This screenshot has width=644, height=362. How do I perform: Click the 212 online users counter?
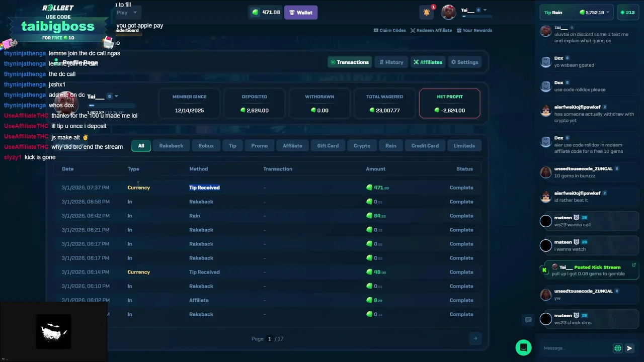pos(627,13)
